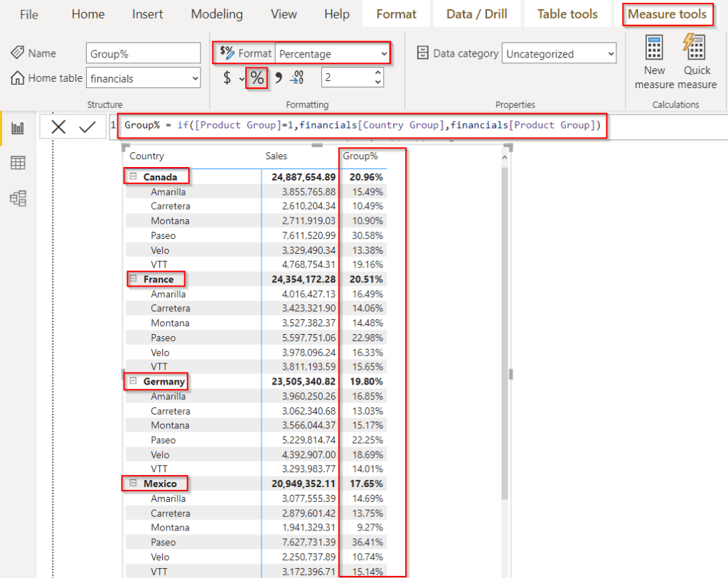Viewport: 728px width, 578px height.
Task: Click into the DAX formula bar
Action: (362, 125)
